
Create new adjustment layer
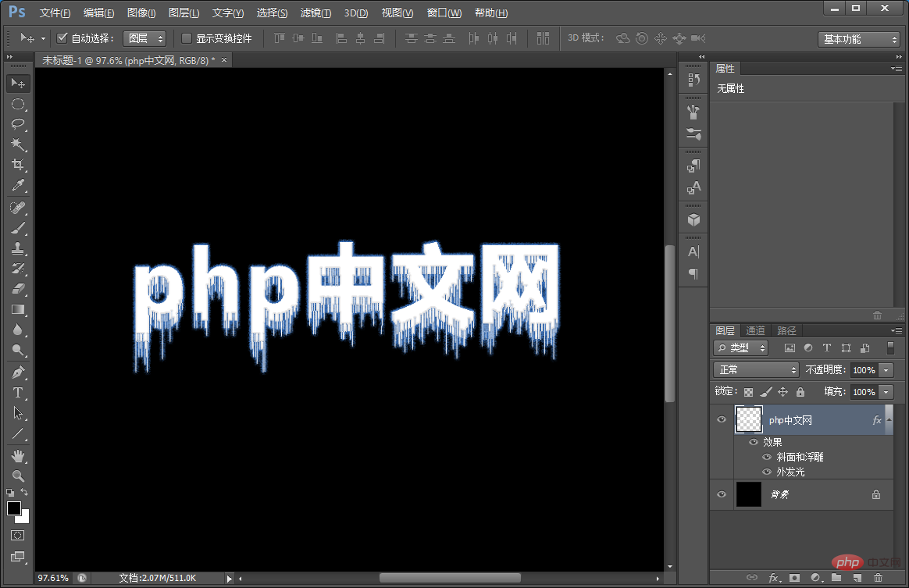tap(815, 578)
